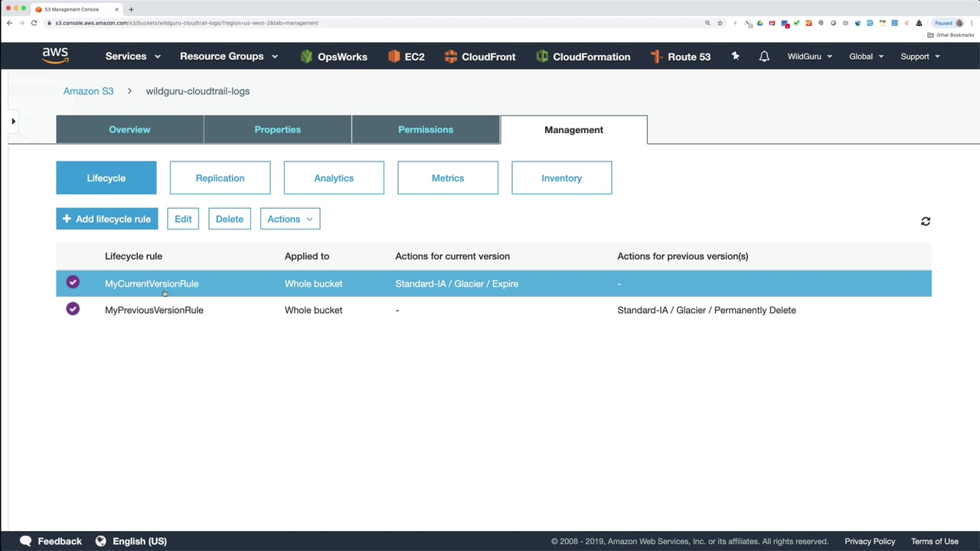Open the EC2 shortcut icon
Screen dimensions: 980x551
tap(394, 57)
